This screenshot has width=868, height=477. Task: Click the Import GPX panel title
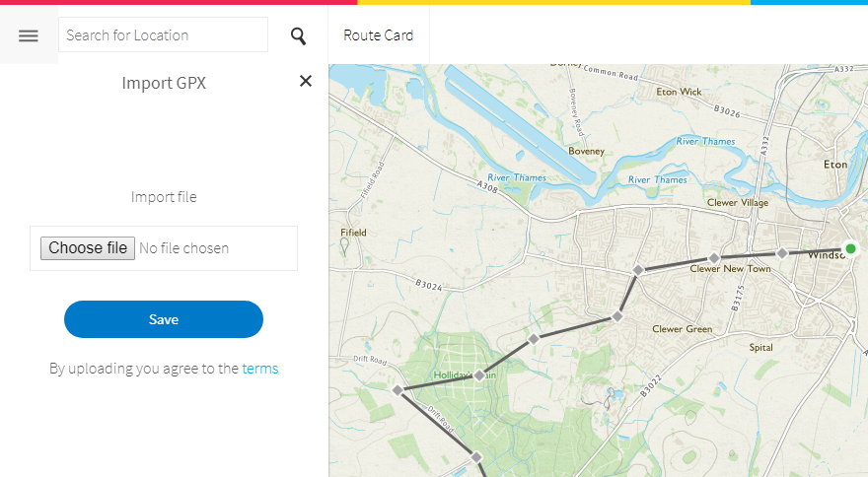(164, 83)
